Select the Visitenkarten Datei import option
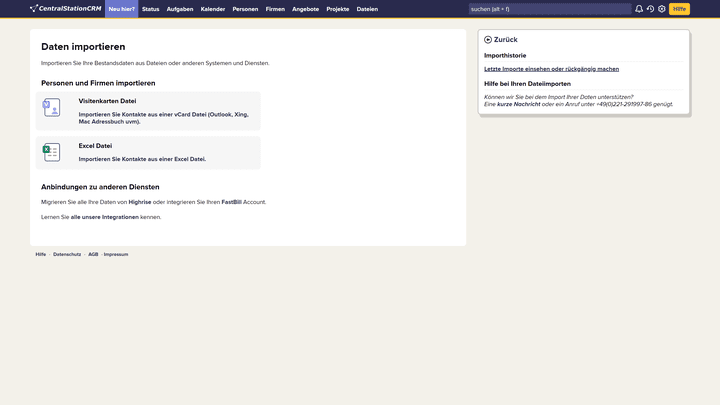Screen dimensions: 720x405 [107, 101]
